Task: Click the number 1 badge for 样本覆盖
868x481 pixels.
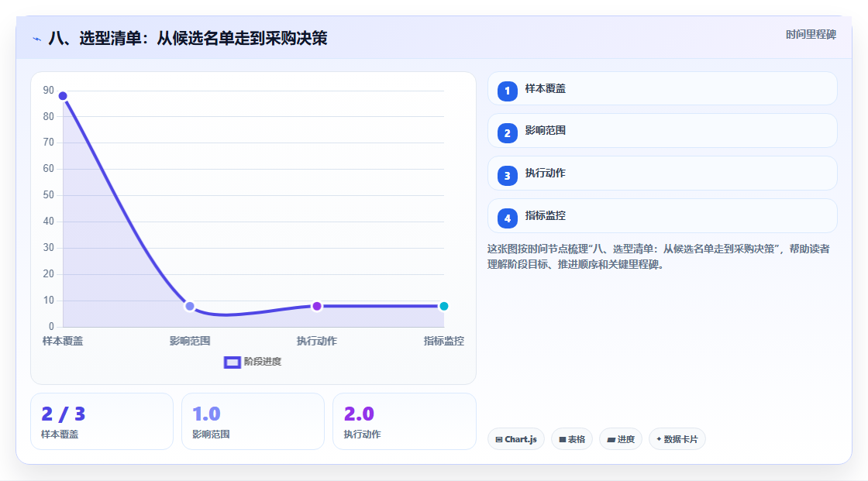Action: 507,91
